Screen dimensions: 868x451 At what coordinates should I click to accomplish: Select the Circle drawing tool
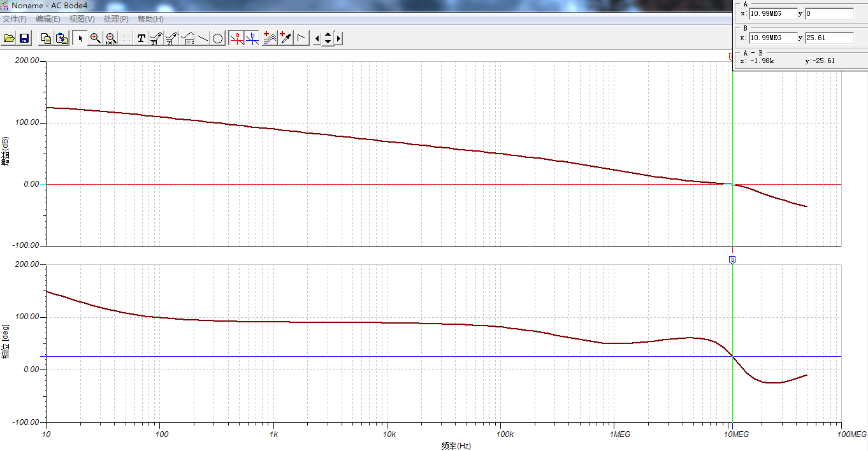(218, 38)
